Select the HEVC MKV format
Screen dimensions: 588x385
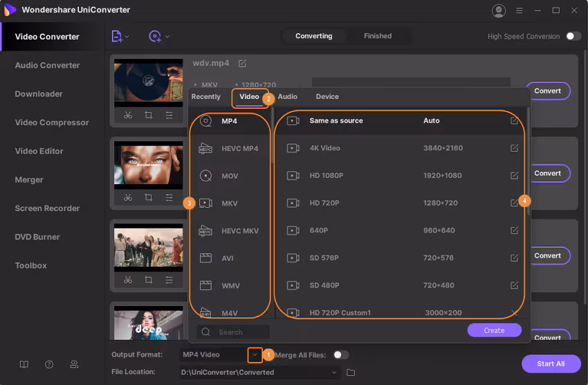pyautogui.click(x=230, y=231)
